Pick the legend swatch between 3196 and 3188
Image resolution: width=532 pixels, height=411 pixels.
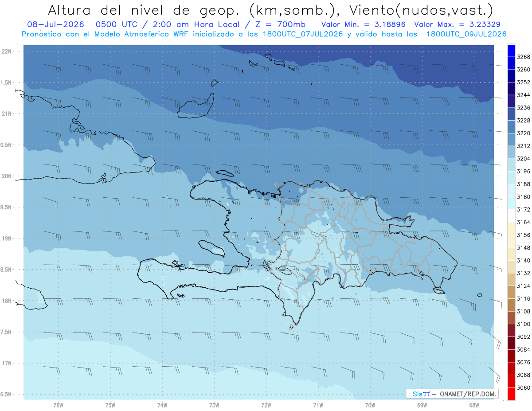[511, 178]
